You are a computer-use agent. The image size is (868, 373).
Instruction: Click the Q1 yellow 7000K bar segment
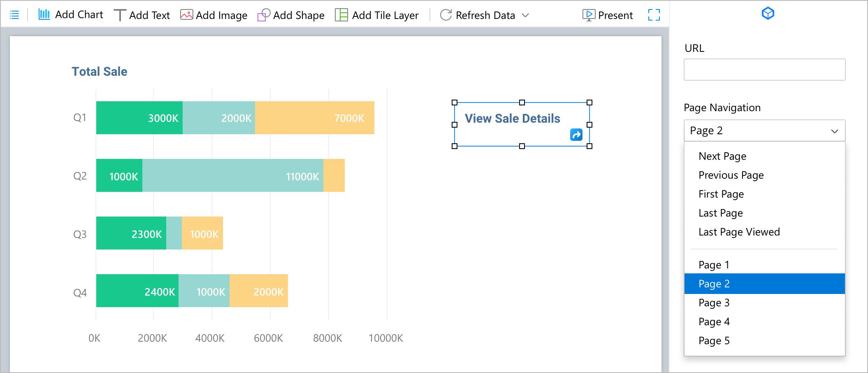[315, 118]
